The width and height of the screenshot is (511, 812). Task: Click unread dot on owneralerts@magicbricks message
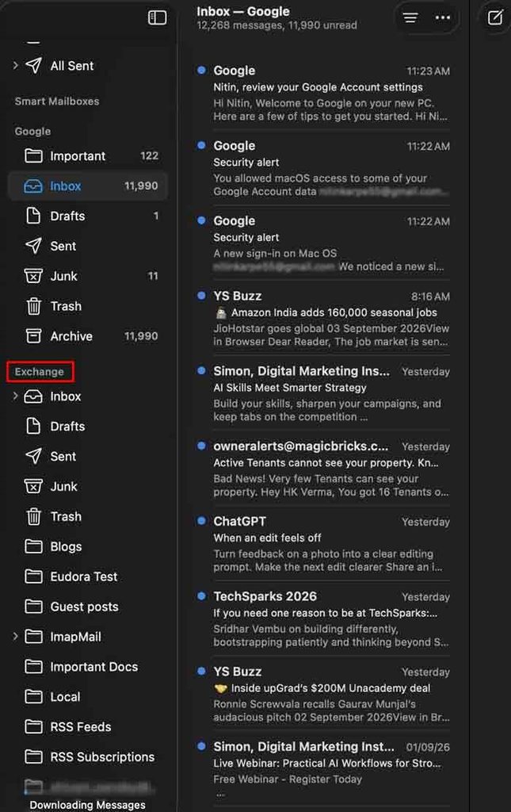[x=202, y=446]
